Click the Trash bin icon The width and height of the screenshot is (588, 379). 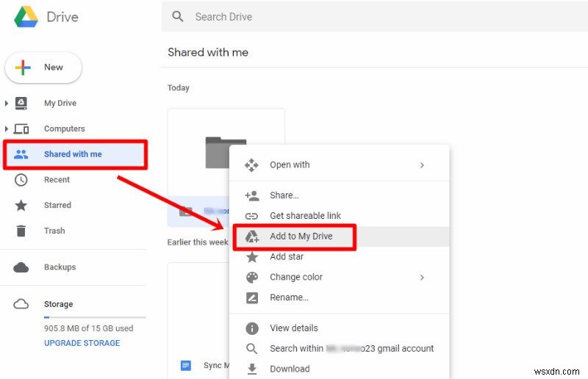(x=21, y=231)
